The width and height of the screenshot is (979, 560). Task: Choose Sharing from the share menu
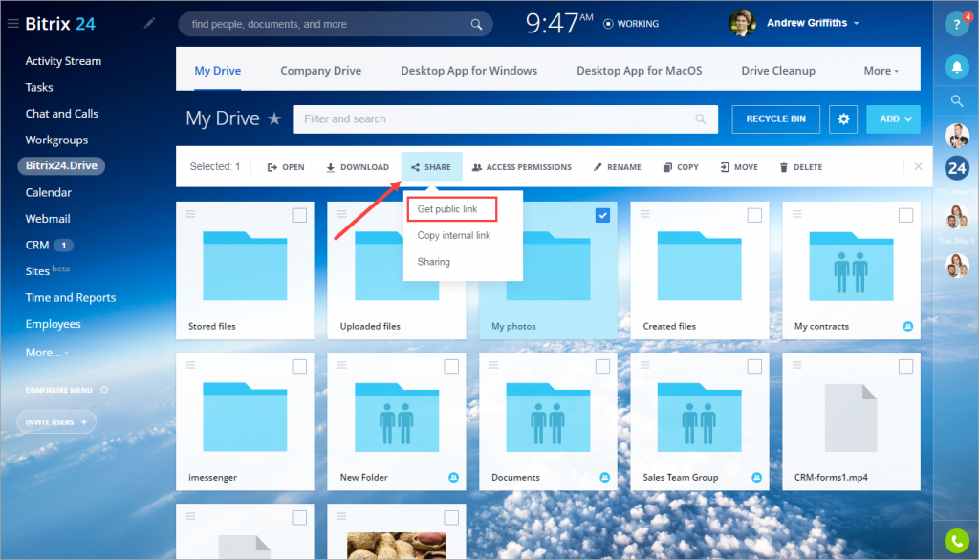point(433,262)
